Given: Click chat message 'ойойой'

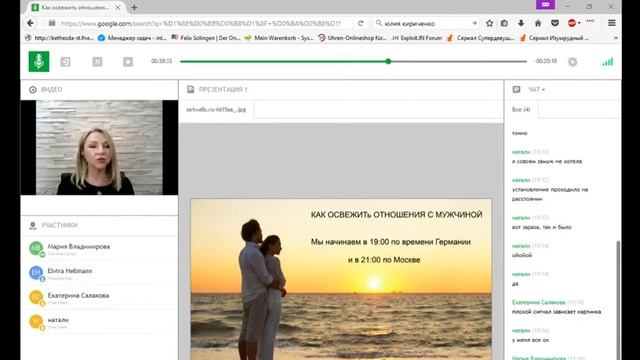Looking at the screenshot, I should coord(522,256).
